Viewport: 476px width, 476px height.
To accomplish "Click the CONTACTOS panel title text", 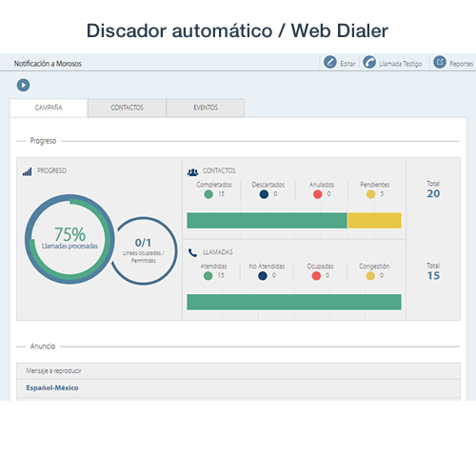I will [219, 170].
